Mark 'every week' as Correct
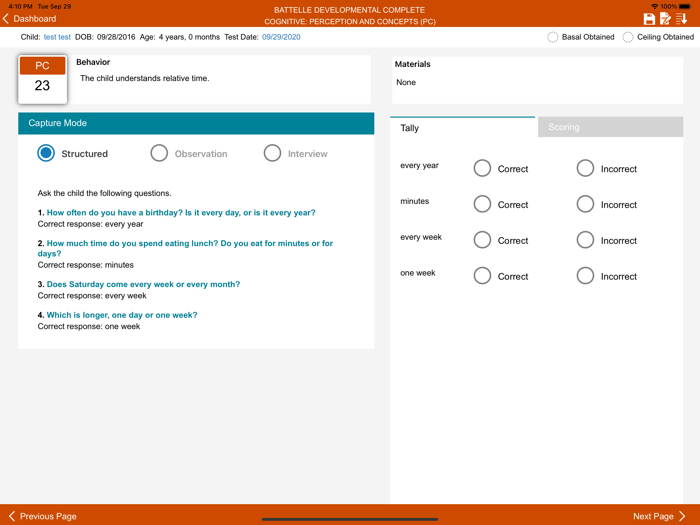Screen dimensions: 700x525 pos(482,240)
